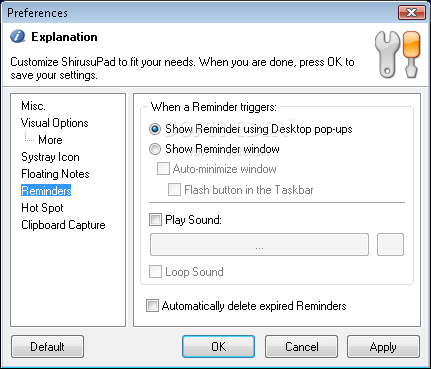Go to Systray Icon settings

pyautogui.click(x=50, y=157)
